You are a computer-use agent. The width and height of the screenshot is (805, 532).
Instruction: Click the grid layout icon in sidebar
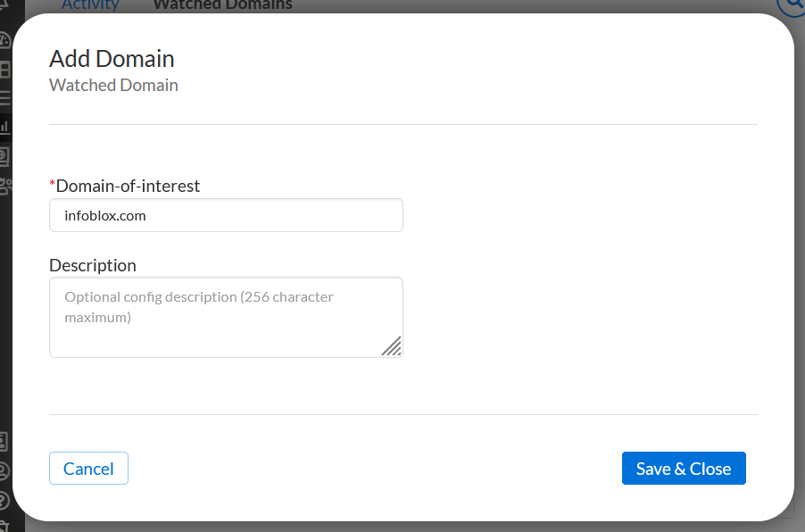click(4, 69)
